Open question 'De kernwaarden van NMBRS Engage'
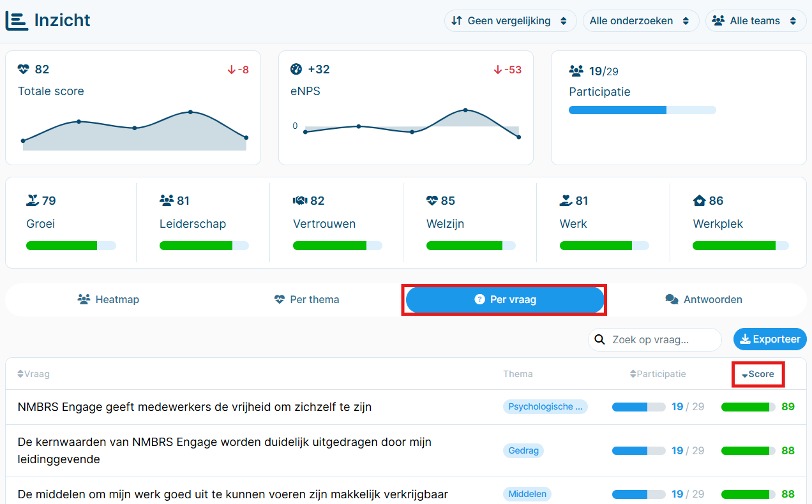The height and width of the screenshot is (504, 812). click(x=225, y=450)
